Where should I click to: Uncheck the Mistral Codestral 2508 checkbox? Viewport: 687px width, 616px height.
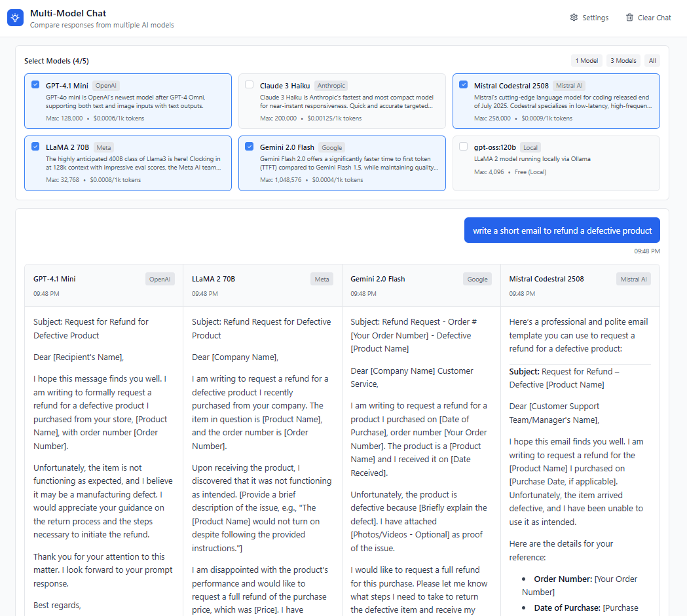point(464,85)
